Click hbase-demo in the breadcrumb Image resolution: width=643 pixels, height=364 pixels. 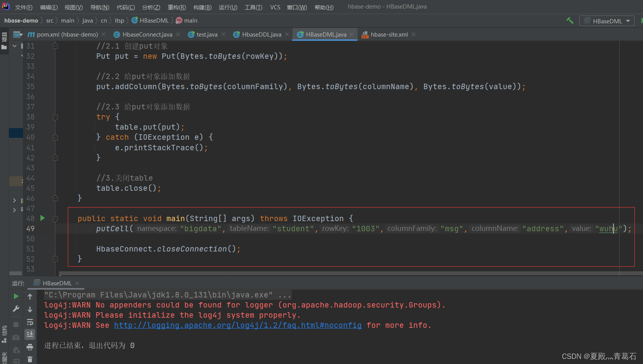click(21, 21)
